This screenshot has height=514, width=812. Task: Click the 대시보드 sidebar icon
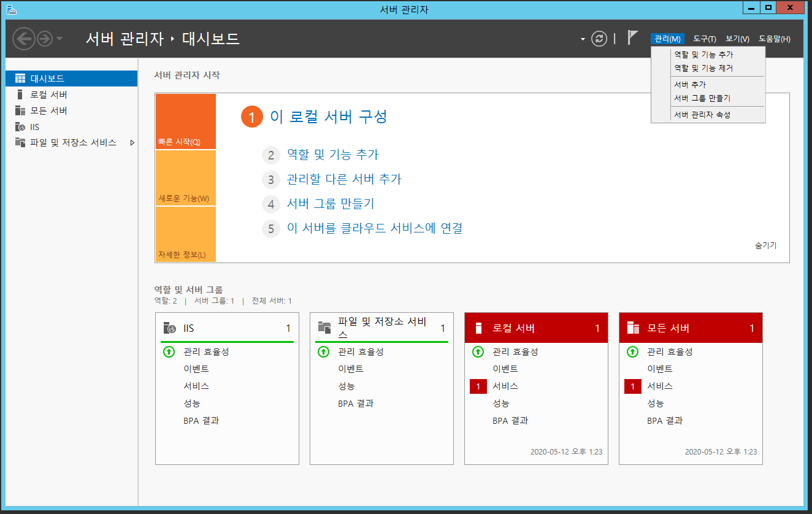pyautogui.click(x=20, y=79)
